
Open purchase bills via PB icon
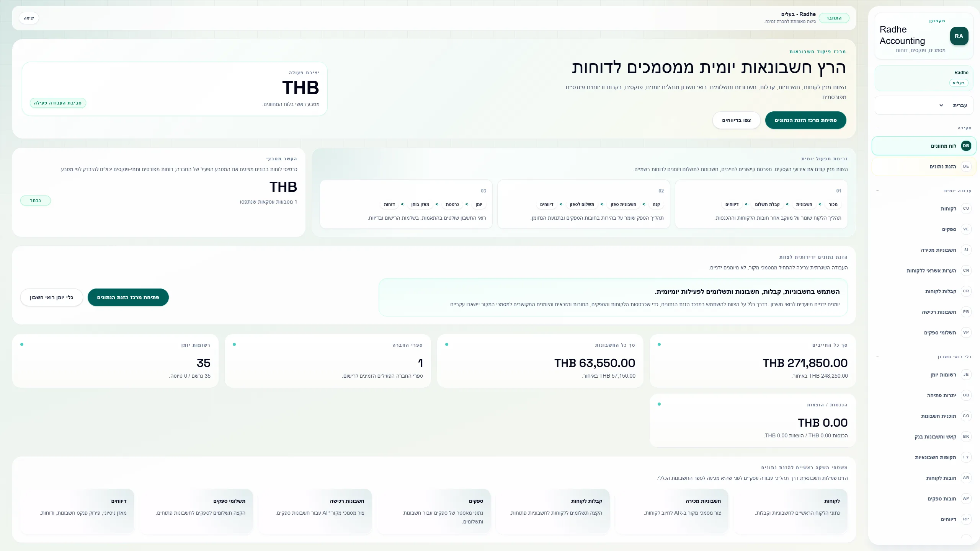966,312
